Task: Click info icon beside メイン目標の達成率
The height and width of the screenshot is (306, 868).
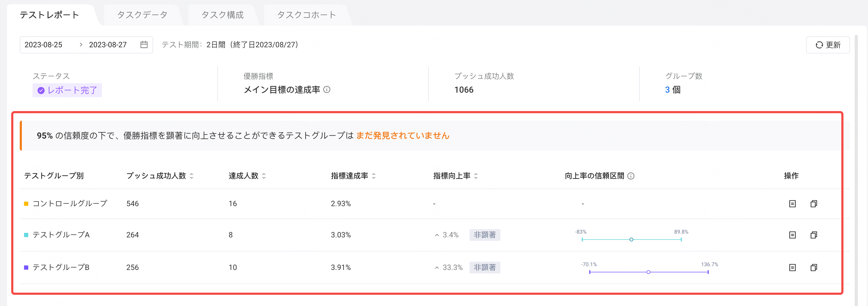Action: 327,89
